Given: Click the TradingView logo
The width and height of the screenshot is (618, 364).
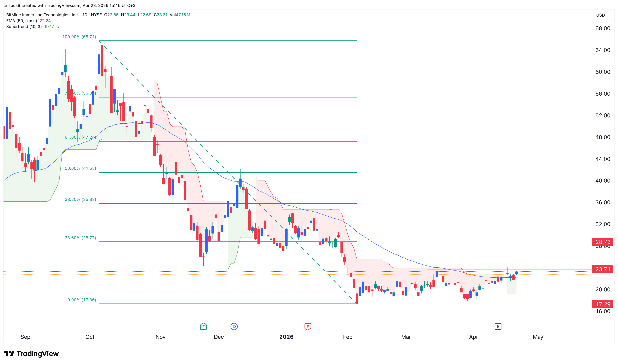Looking at the screenshot, I should click(31, 353).
